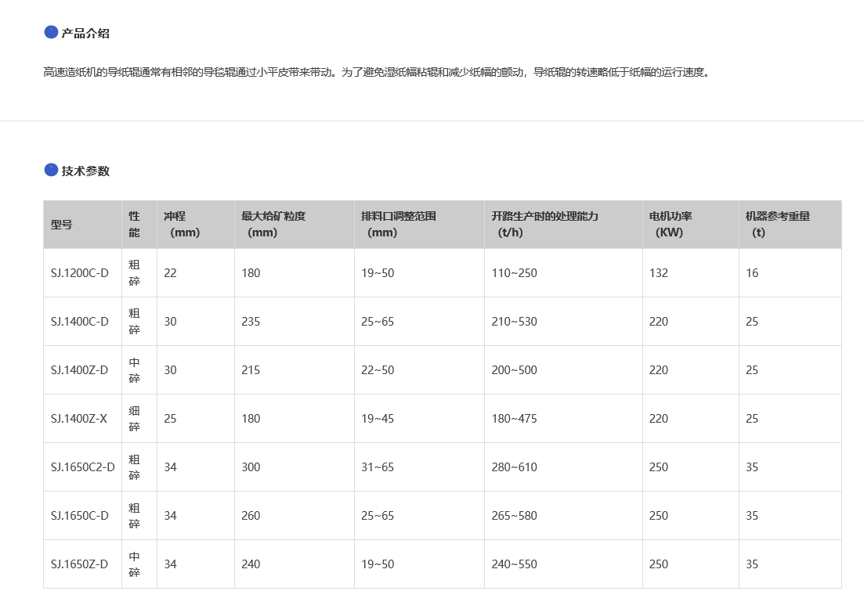The width and height of the screenshot is (864, 616).
Task: Click the 产品介绍 section heading
Action: pyautogui.click(x=85, y=34)
